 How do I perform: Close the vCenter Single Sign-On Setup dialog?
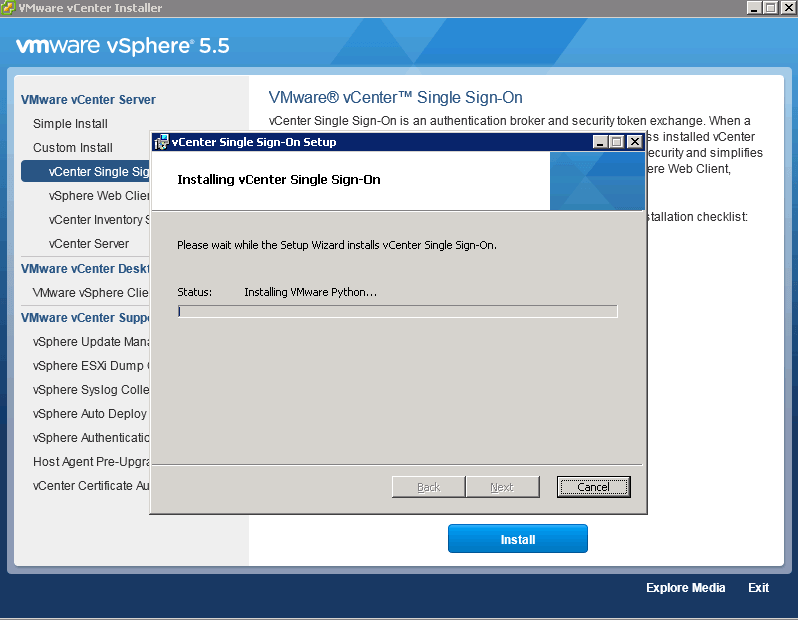[635, 142]
